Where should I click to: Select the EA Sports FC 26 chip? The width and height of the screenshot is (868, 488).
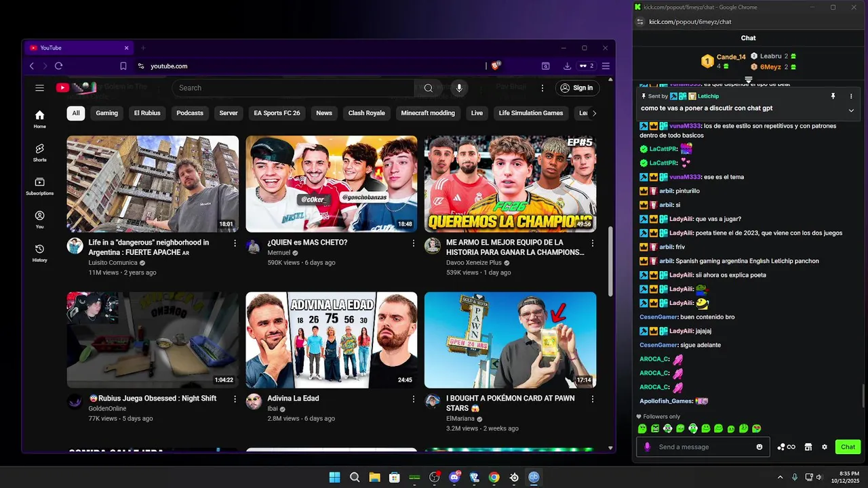pos(277,113)
